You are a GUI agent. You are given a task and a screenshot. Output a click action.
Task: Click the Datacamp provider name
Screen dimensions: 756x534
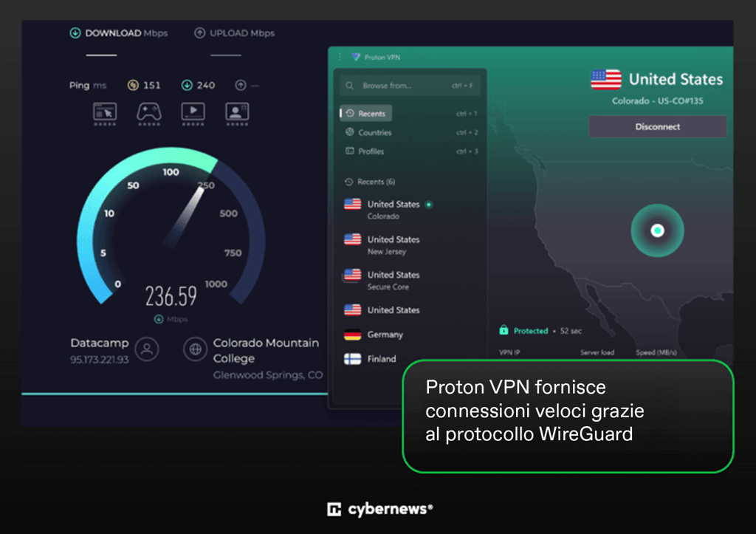click(100, 343)
